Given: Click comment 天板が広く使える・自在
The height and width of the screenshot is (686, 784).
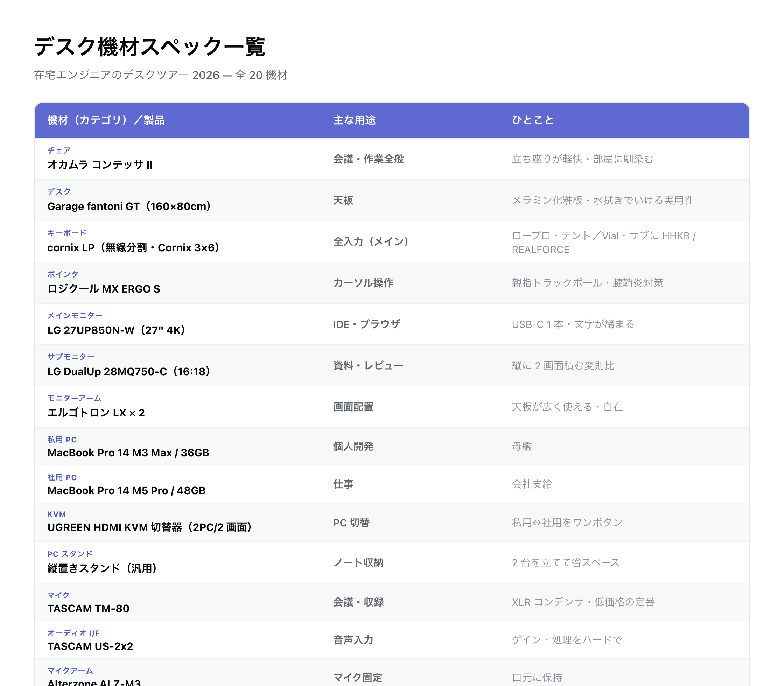Looking at the screenshot, I should click(567, 407).
